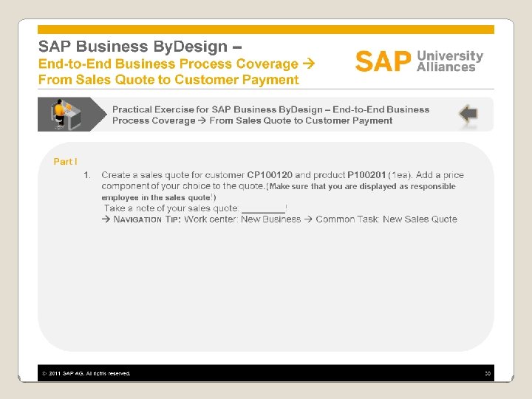Click 'Common Task: New Sales Quote' text
The image size is (532, 399).
point(386,219)
